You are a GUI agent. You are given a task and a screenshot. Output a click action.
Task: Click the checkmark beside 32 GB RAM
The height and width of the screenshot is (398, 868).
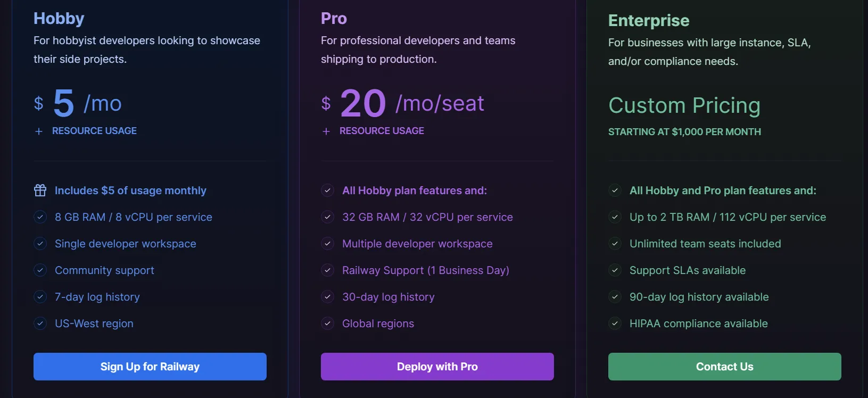(327, 217)
